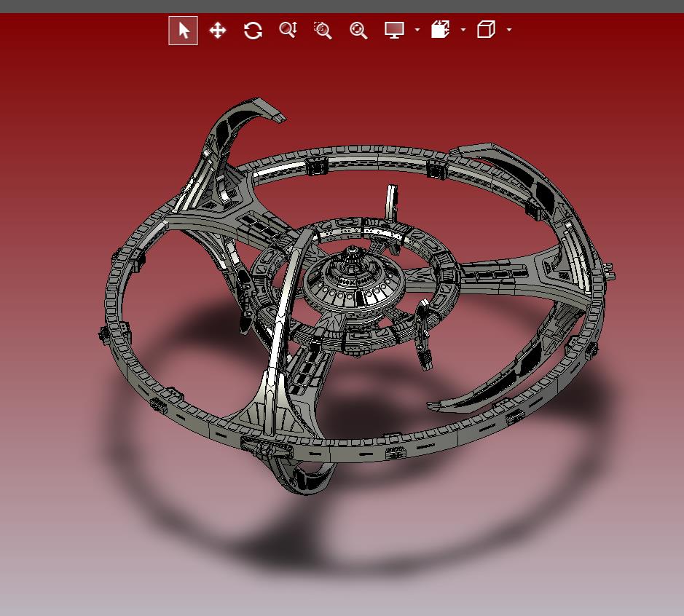Pick the Zoom in/out tool
684x616 pixels.
coord(288,30)
